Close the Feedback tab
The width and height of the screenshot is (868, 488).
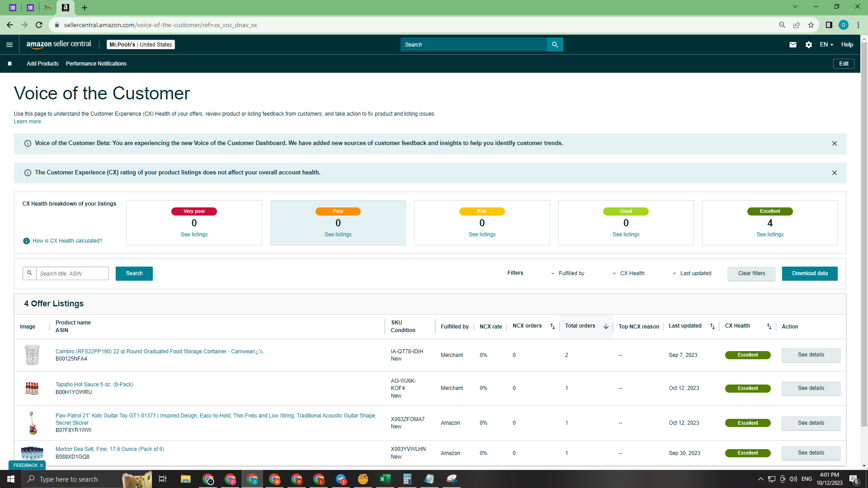[x=42, y=465]
